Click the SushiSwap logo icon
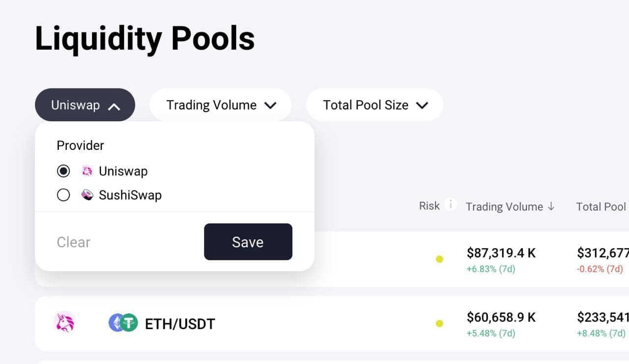Screen dimensions: 629x364 point(87,195)
